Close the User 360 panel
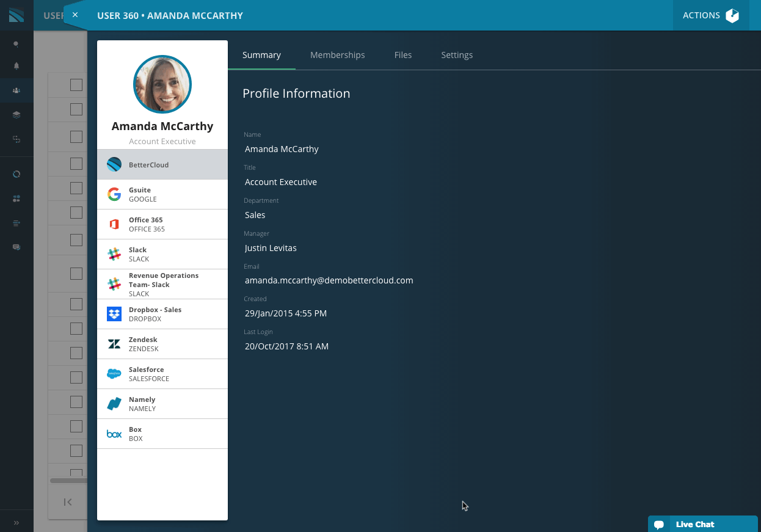The image size is (761, 532). click(x=75, y=15)
